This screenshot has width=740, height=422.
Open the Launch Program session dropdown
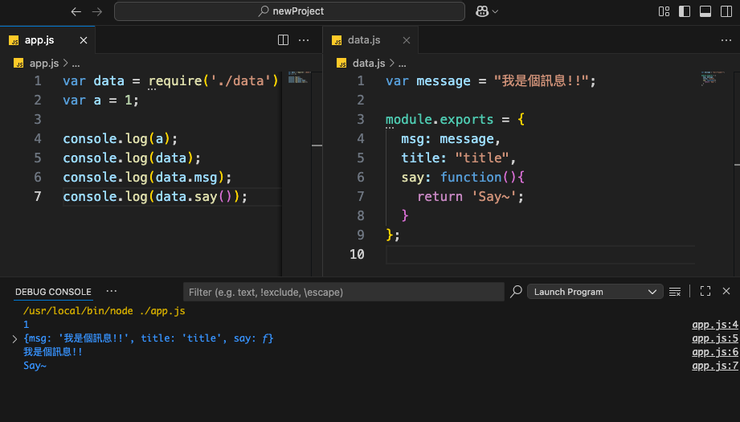[595, 292]
